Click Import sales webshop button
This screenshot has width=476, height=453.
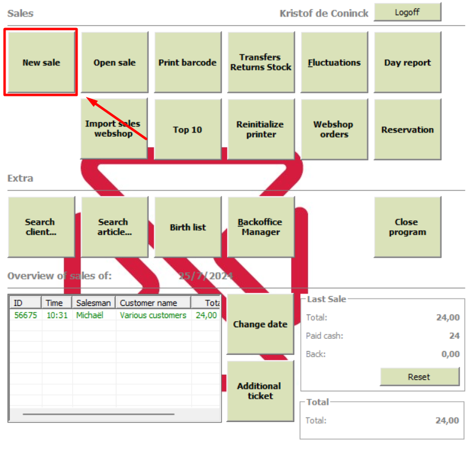[x=114, y=128]
